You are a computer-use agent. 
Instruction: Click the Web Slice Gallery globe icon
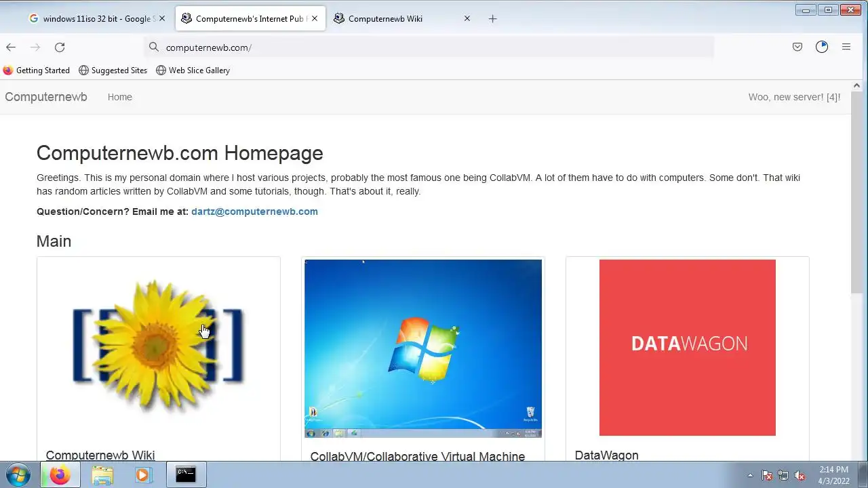[161, 70]
